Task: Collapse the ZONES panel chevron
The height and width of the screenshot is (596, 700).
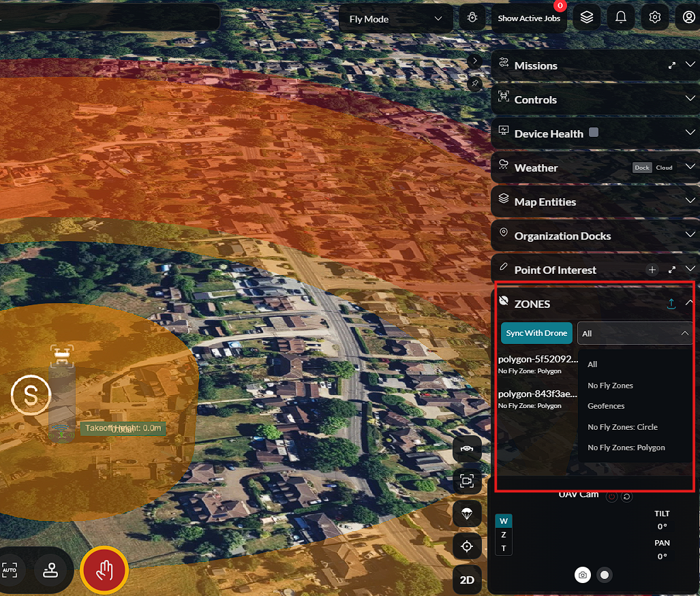Action: click(689, 302)
